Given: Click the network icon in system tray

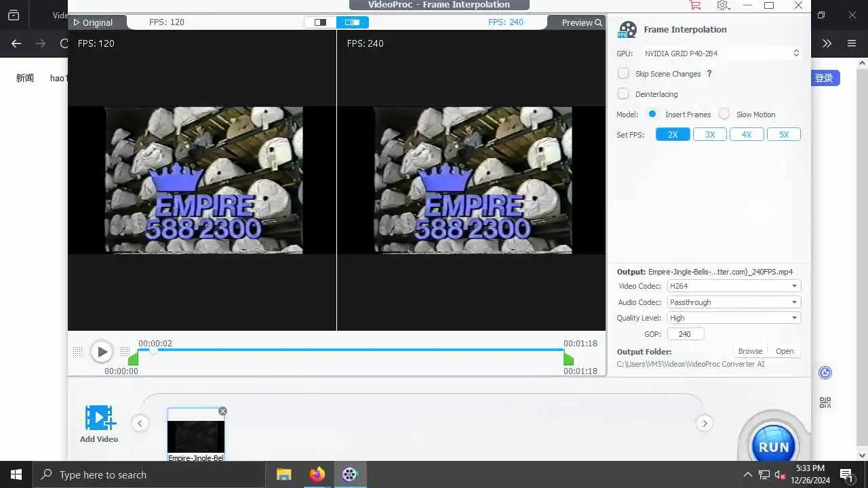Looking at the screenshot, I should tap(764, 474).
